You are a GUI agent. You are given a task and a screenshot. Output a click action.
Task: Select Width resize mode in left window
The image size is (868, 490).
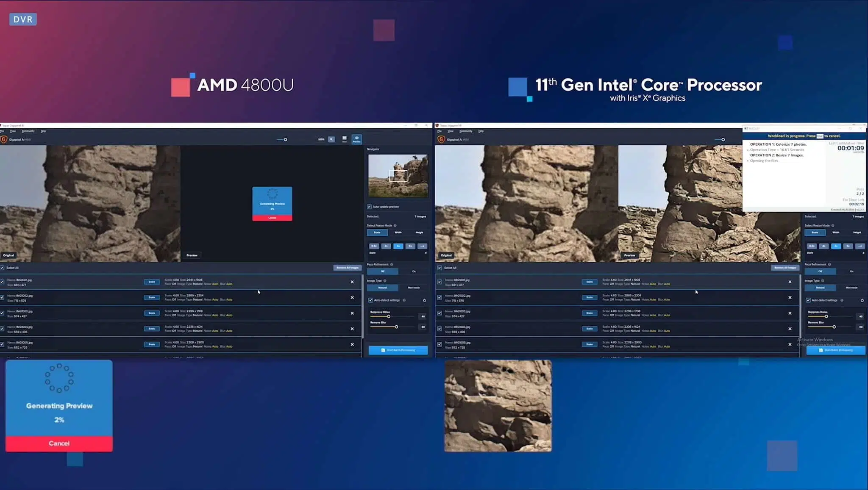[x=398, y=233]
